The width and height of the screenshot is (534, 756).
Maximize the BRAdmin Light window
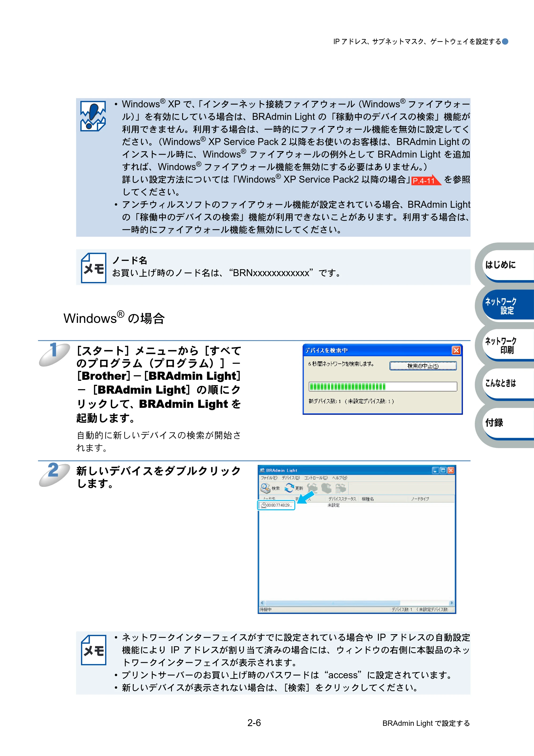click(x=443, y=470)
